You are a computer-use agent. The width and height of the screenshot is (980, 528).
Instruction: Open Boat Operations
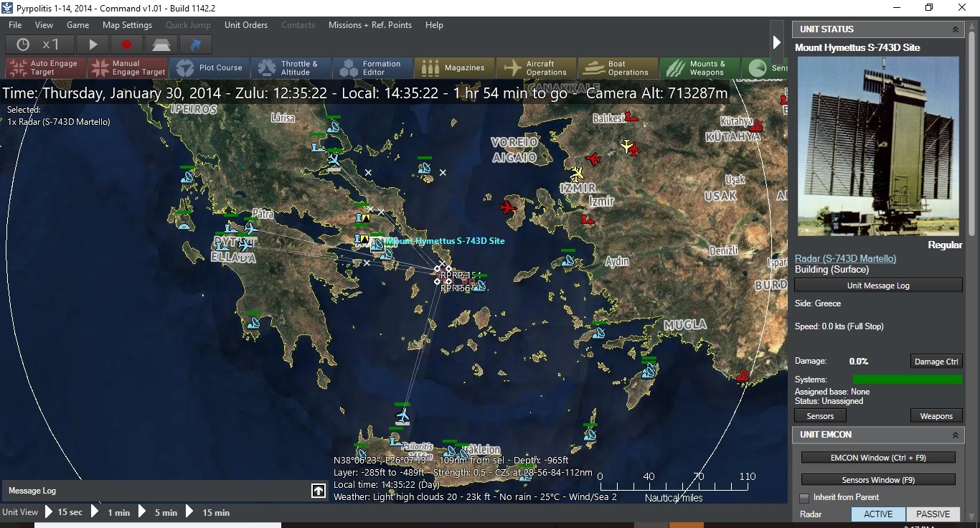(x=618, y=68)
